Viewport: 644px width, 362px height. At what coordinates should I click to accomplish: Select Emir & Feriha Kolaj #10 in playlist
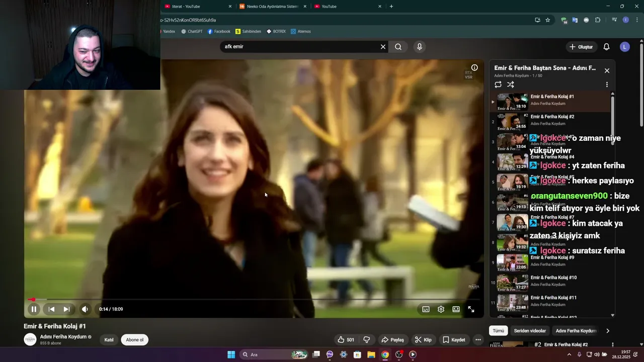click(550, 282)
